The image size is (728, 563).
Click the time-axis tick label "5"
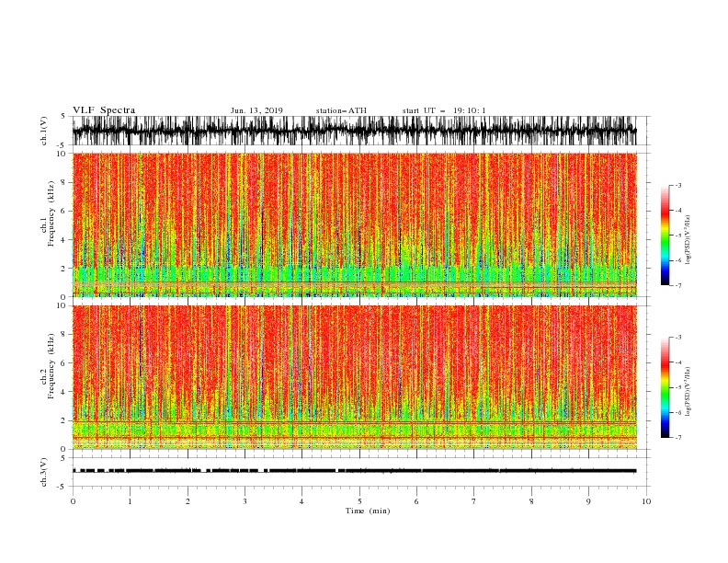pyautogui.click(x=359, y=501)
